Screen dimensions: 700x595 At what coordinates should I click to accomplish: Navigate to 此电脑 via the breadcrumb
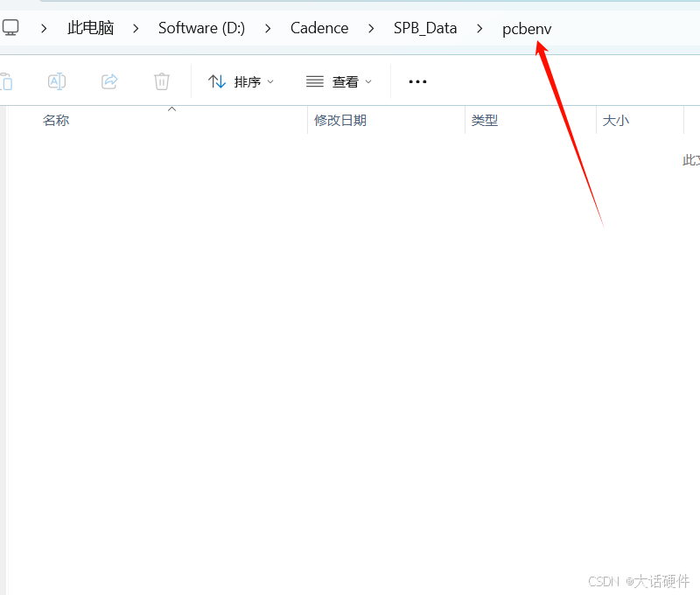coord(90,27)
